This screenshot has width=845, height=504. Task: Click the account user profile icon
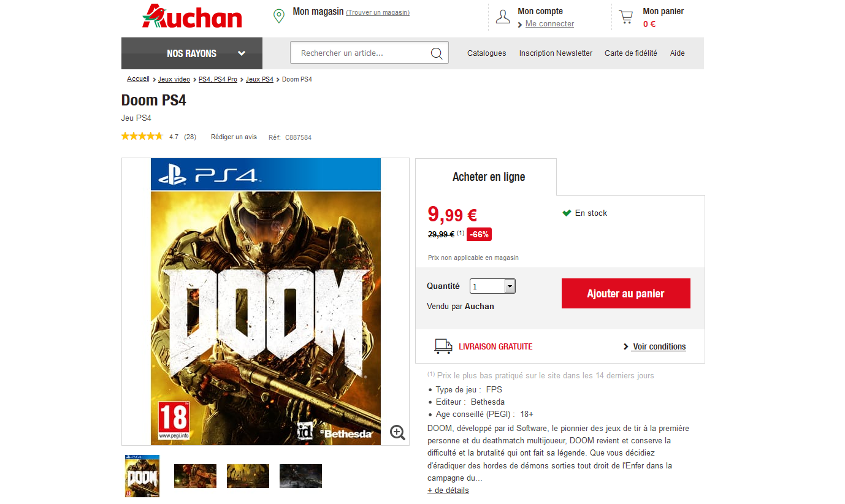(x=503, y=17)
